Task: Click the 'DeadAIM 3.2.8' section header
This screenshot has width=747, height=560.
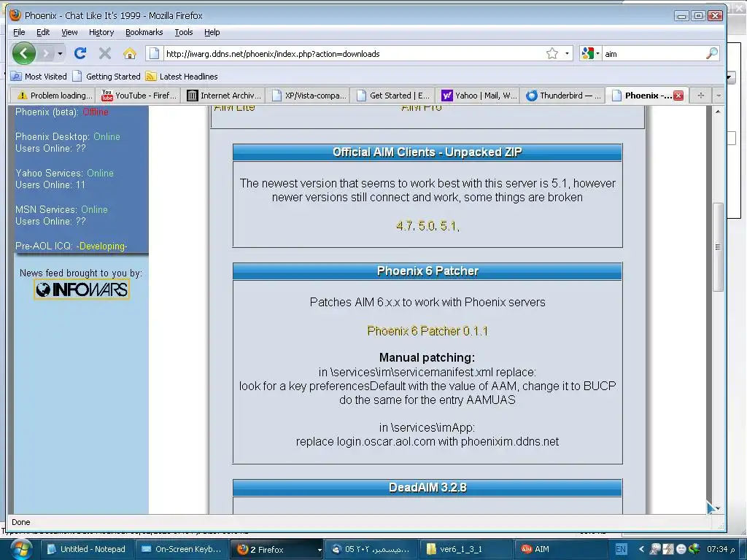Action: coord(427,487)
